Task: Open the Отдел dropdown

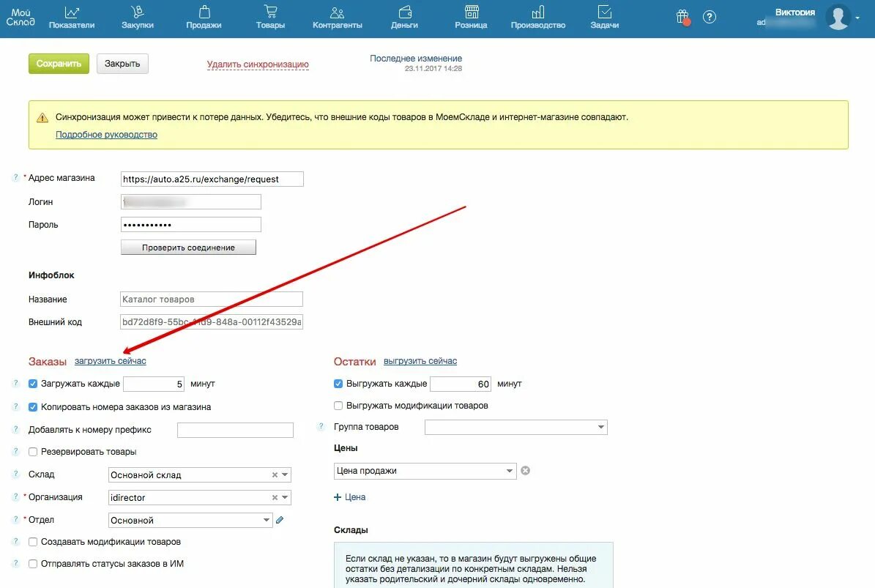Action: pyautogui.click(x=190, y=520)
